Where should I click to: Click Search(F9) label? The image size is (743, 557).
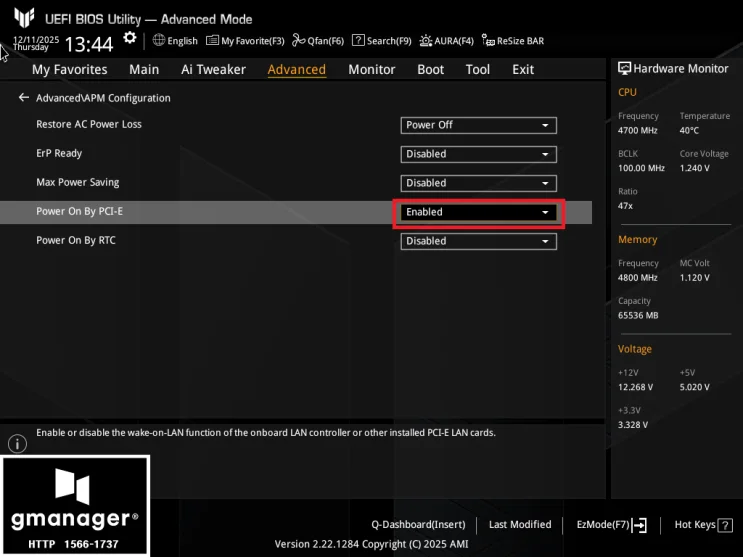pos(389,41)
